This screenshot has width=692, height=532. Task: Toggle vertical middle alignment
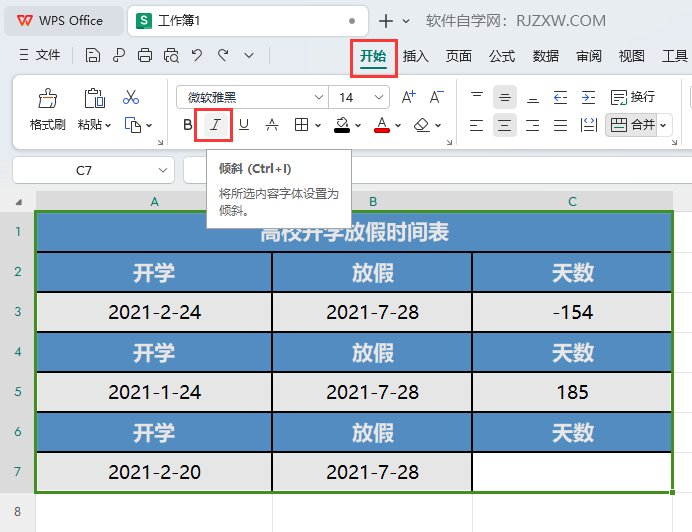pos(505,97)
